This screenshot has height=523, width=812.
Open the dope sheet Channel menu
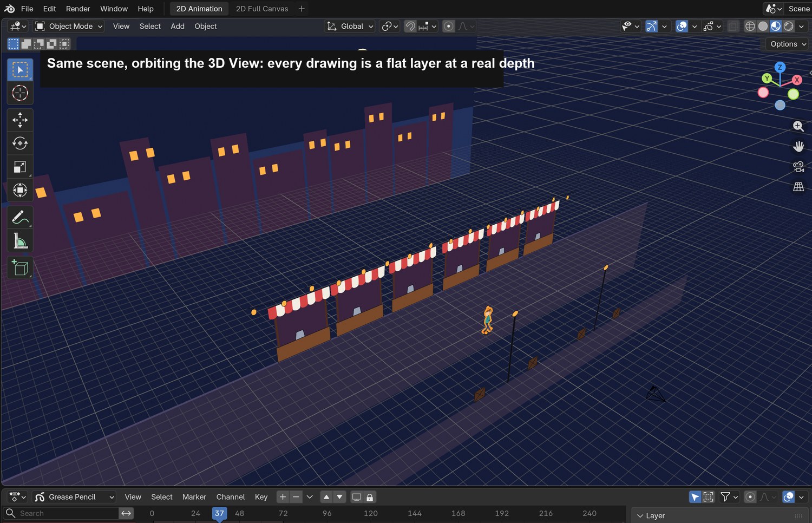tap(231, 497)
